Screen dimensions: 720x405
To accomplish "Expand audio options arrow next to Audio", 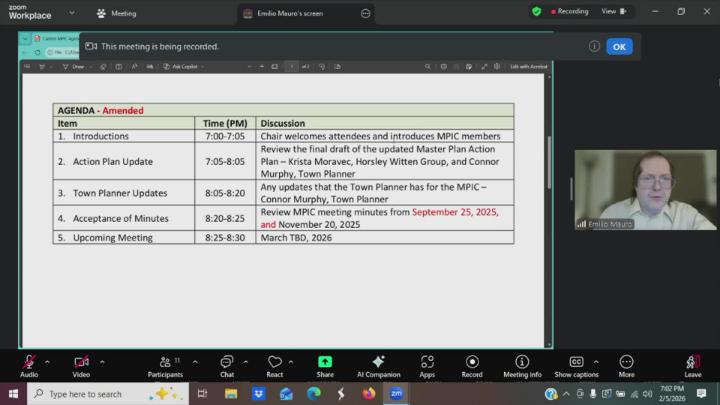I will [48, 361].
